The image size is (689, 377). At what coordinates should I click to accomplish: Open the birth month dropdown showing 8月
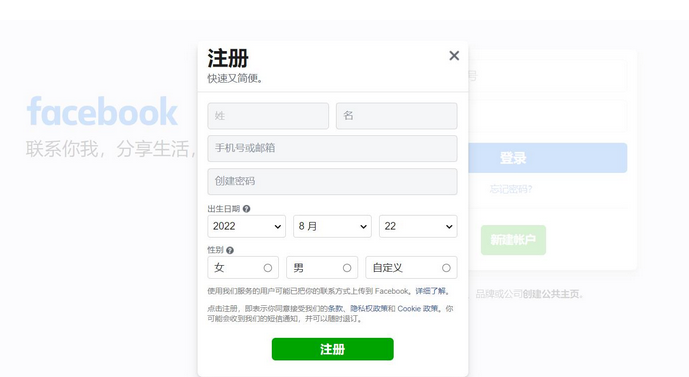pos(332,226)
